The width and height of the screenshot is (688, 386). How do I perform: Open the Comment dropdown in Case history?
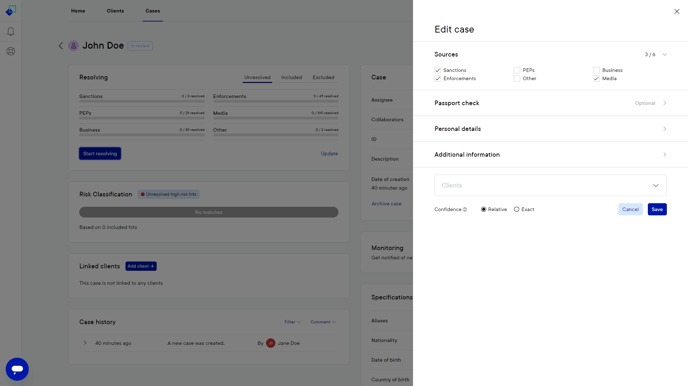[x=323, y=322]
